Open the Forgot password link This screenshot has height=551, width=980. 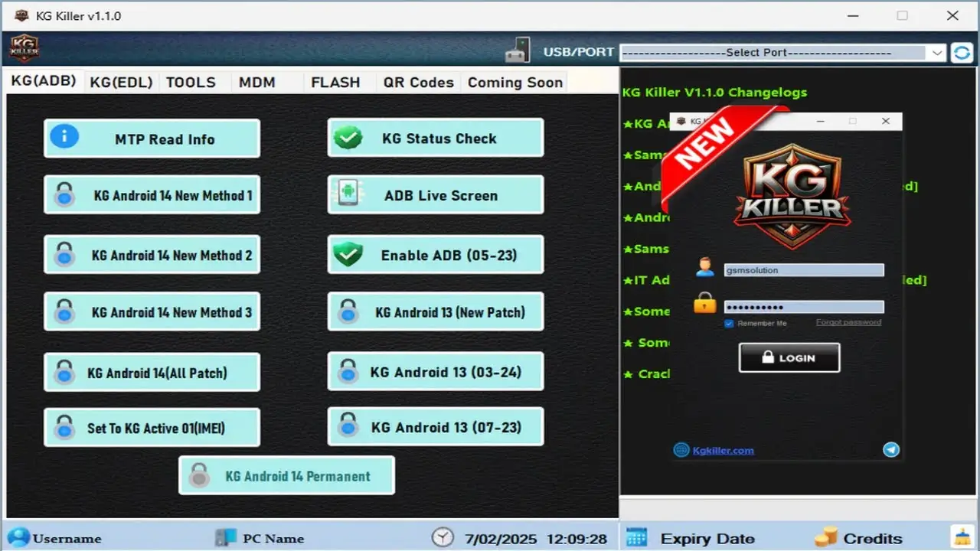[x=848, y=322]
